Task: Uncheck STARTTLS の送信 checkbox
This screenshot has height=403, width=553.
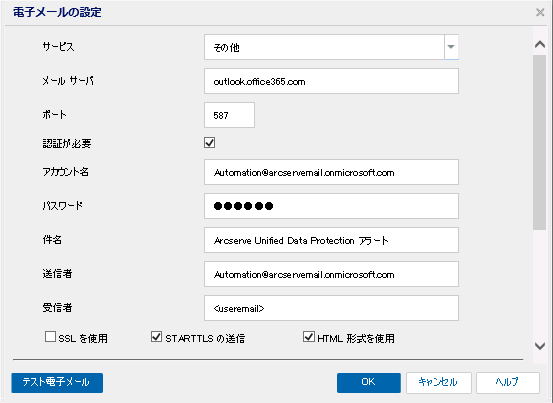Action: point(156,337)
